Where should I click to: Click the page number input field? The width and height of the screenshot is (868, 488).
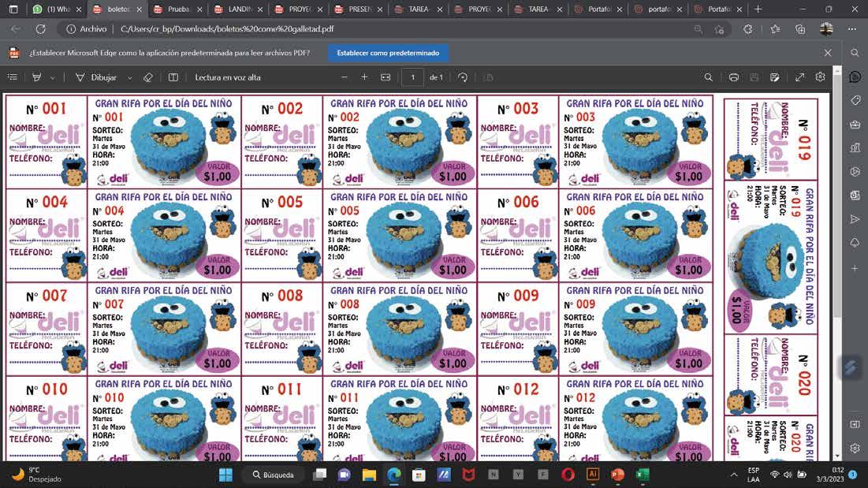(x=412, y=77)
